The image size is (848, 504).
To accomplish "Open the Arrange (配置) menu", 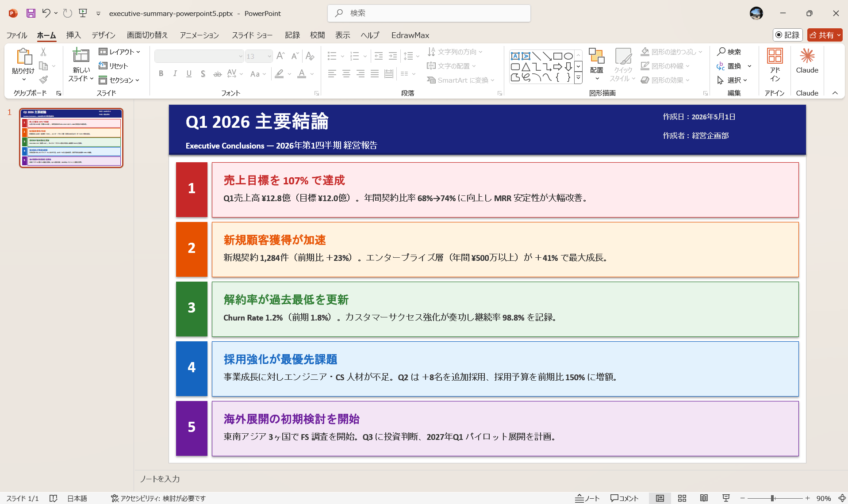I will pyautogui.click(x=596, y=65).
